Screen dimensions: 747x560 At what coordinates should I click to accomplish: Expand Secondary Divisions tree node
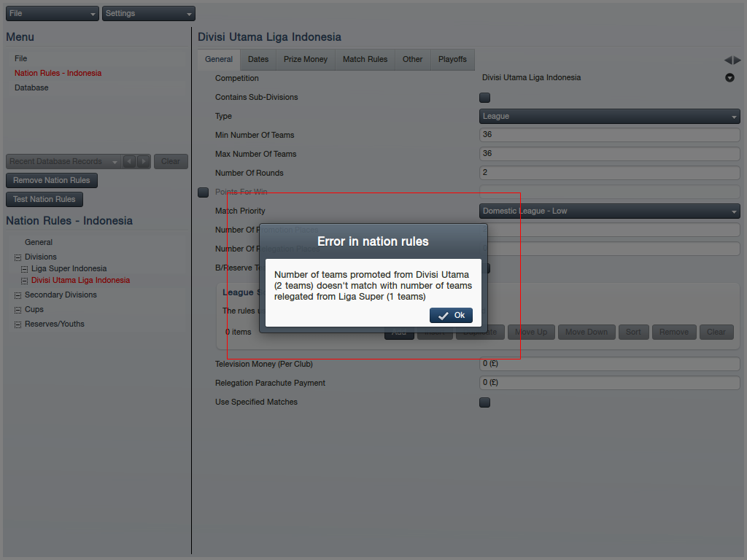[18, 296]
